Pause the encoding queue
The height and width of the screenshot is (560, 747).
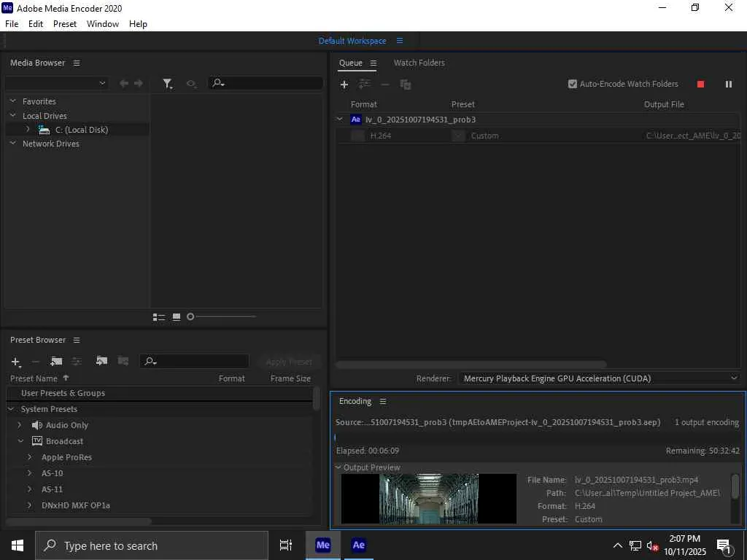click(x=729, y=85)
